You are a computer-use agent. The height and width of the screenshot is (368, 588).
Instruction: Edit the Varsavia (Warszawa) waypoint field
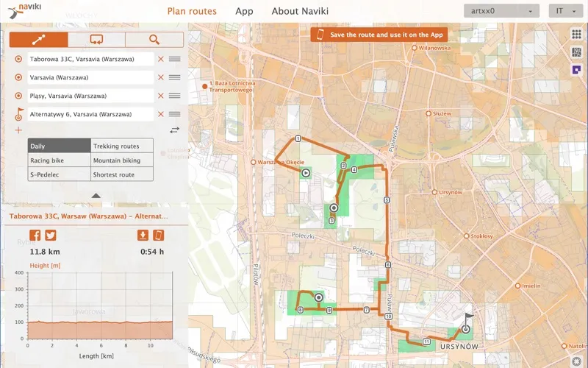[x=90, y=77]
